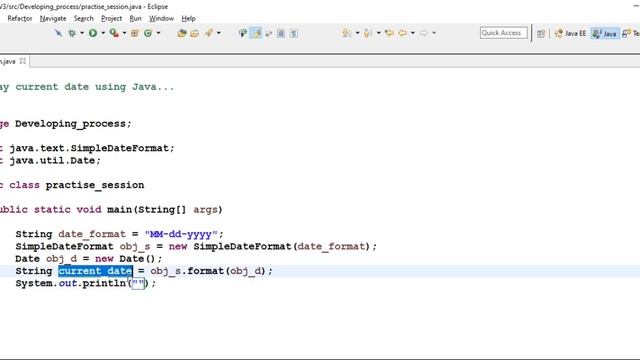
Task: Toggle Show Whitespace Characters icon
Action: coord(293,33)
